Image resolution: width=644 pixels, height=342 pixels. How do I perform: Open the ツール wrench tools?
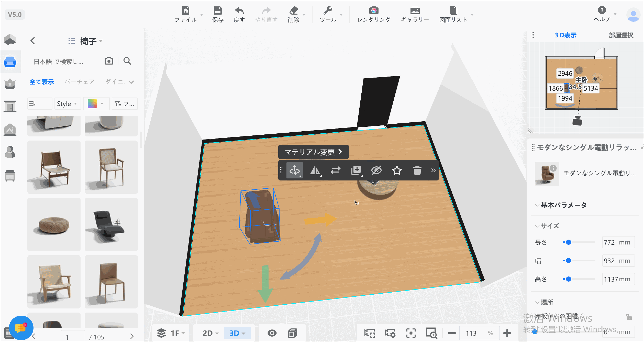click(328, 10)
